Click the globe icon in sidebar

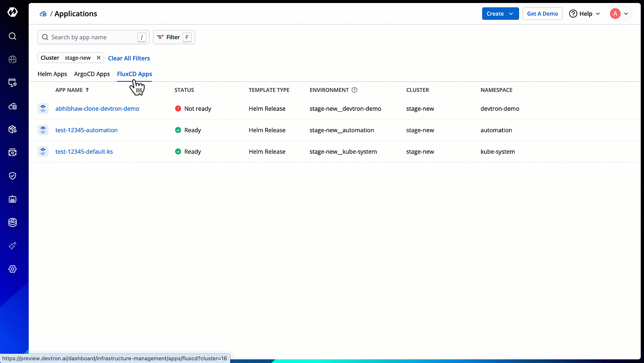coord(12,60)
